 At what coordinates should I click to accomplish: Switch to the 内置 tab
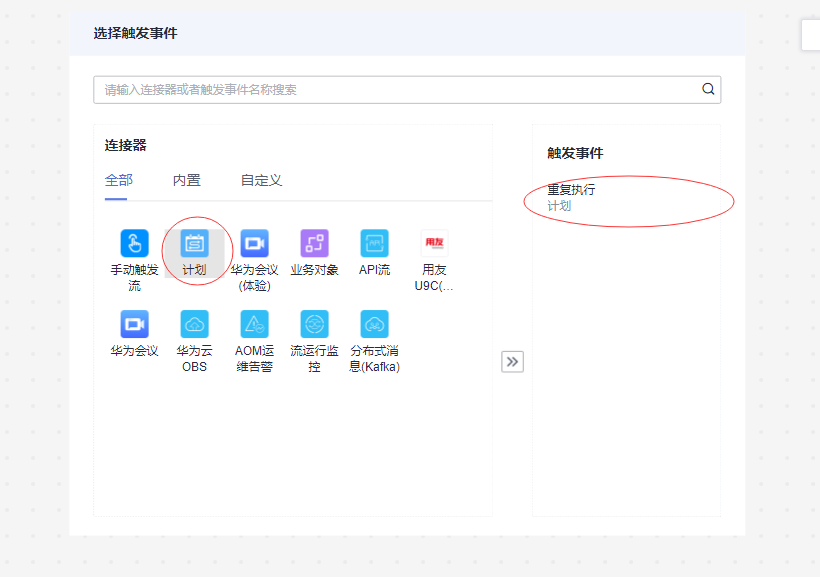(x=187, y=180)
